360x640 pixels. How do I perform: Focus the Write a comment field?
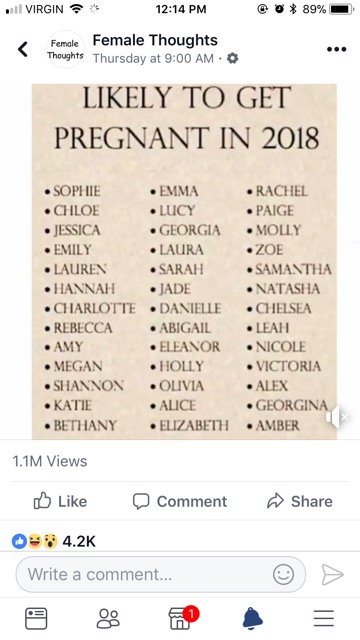(x=160, y=575)
